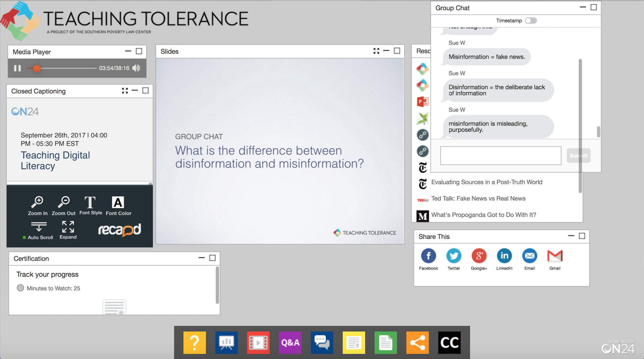
Task: Click the Group Chat message input field
Action: point(500,155)
